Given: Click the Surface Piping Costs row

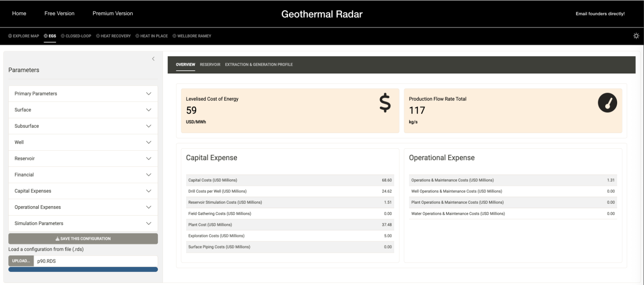Looking at the screenshot, I should (x=290, y=247).
